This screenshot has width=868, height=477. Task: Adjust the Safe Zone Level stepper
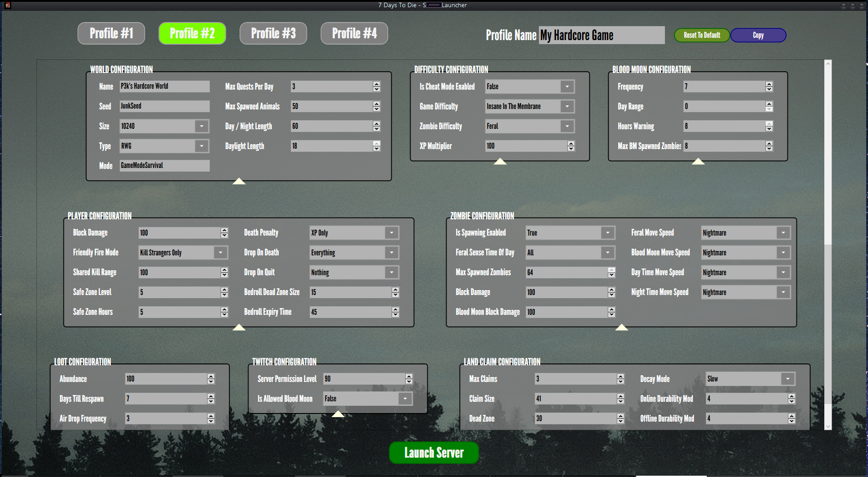(x=225, y=292)
